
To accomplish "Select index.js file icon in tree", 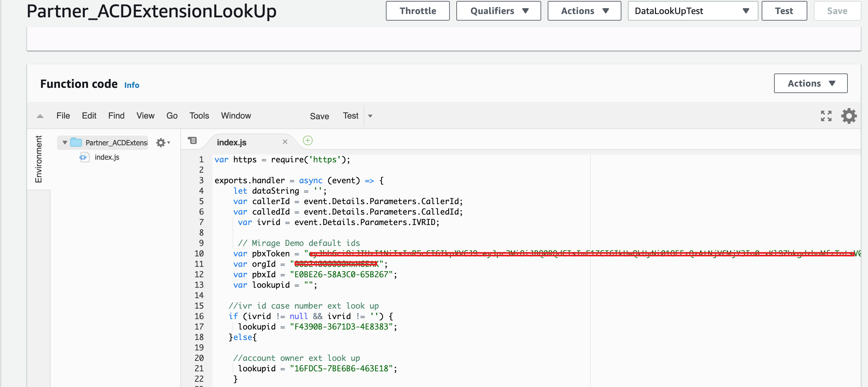I will [x=84, y=157].
